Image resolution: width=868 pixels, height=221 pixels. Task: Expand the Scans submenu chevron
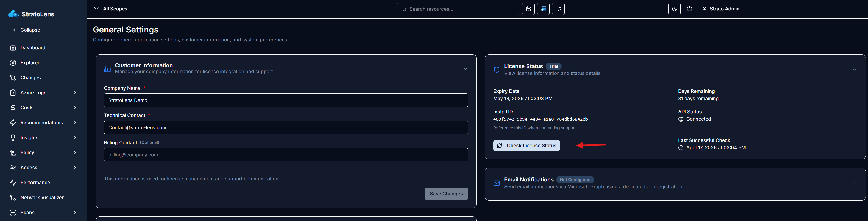(75, 212)
